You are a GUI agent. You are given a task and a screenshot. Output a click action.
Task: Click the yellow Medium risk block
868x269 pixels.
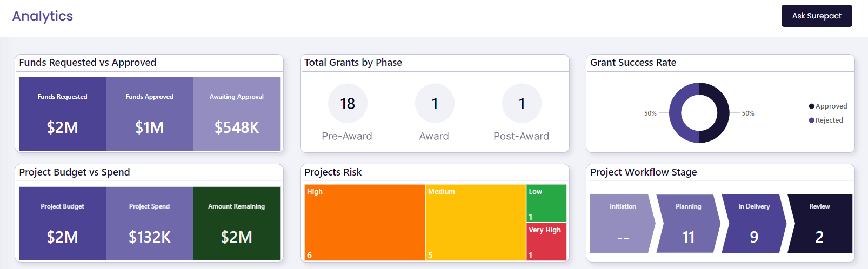click(476, 223)
